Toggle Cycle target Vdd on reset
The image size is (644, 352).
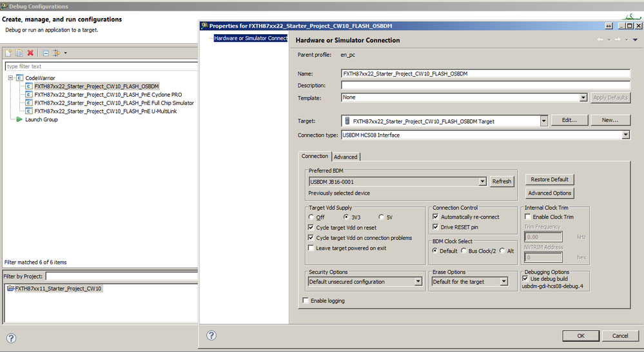pos(311,227)
